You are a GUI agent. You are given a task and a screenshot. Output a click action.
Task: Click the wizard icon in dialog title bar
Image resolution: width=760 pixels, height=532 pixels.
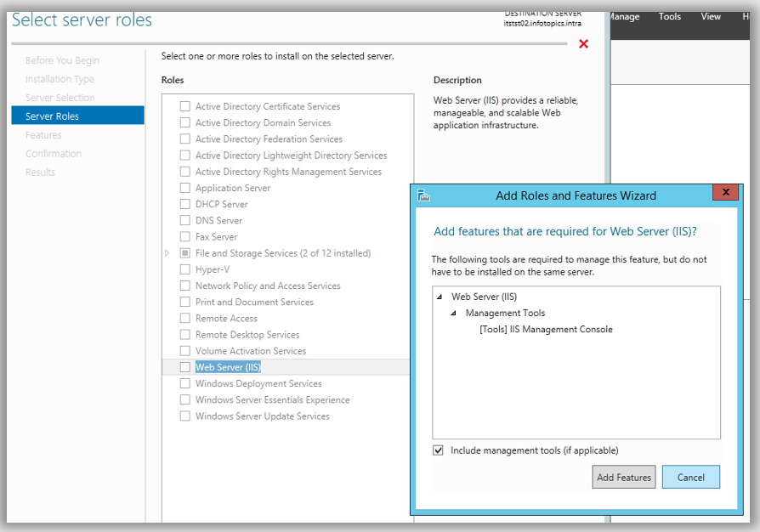tap(423, 195)
